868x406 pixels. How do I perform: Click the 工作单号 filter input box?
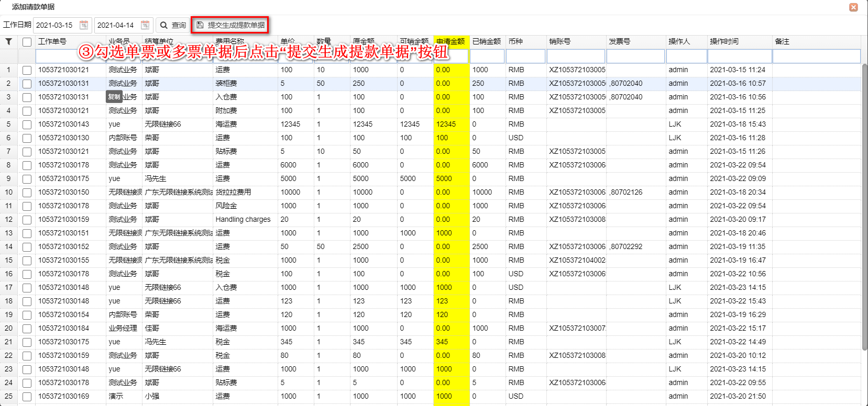pos(70,56)
